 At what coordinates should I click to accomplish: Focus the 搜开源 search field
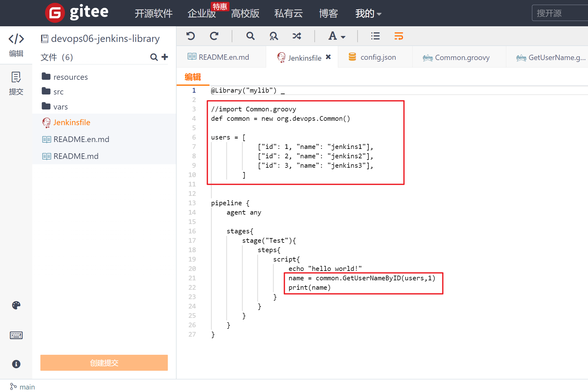pyautogui.click(x=560, y=13)
